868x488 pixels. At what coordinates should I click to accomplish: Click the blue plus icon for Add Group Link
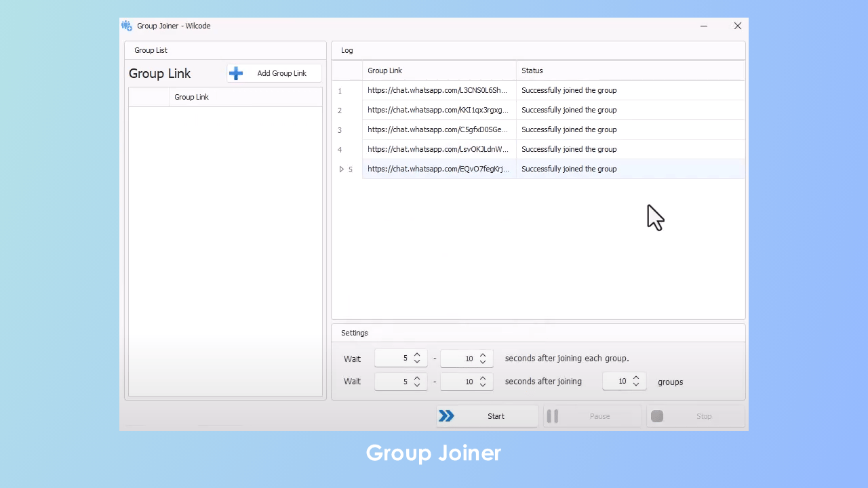[236, 73]
